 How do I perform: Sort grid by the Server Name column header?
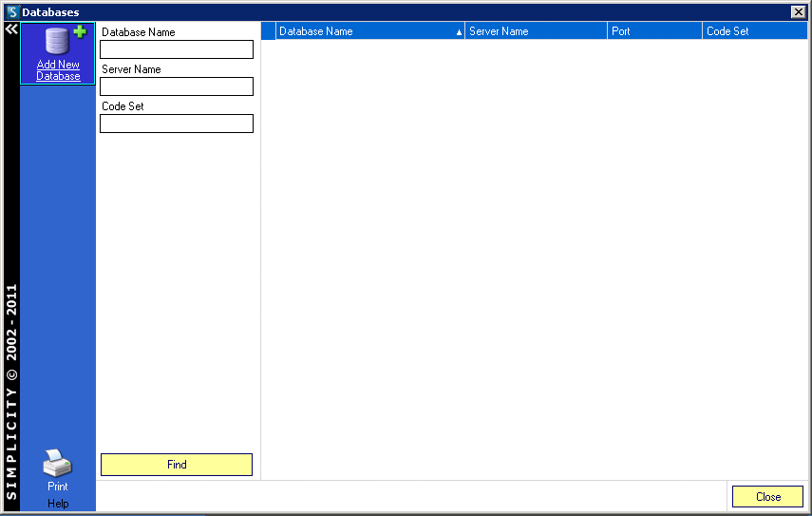click(x=536, y=31)
